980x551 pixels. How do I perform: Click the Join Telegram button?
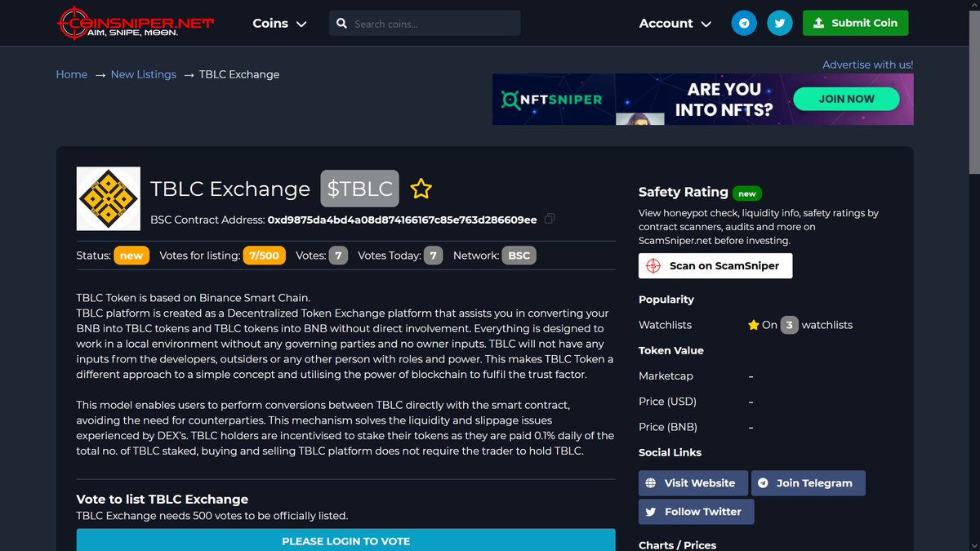point(808,482)
